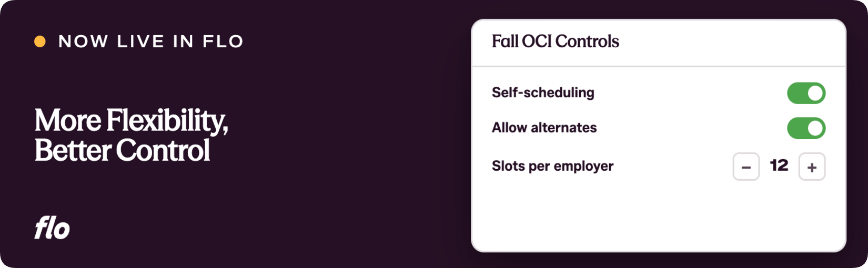The height and width of the screenshot is (268, 868).
Task: Click the flo logo
Action: 52,228
